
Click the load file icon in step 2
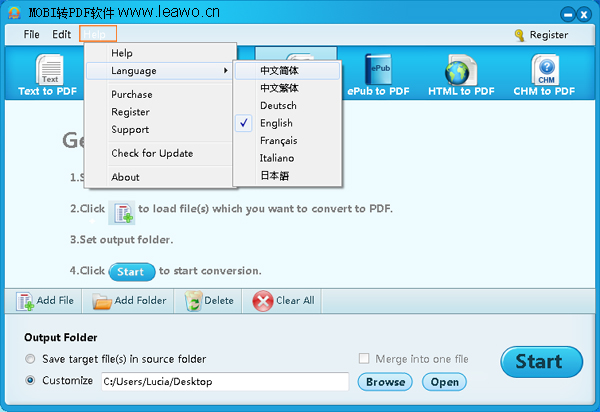[122, 213]
